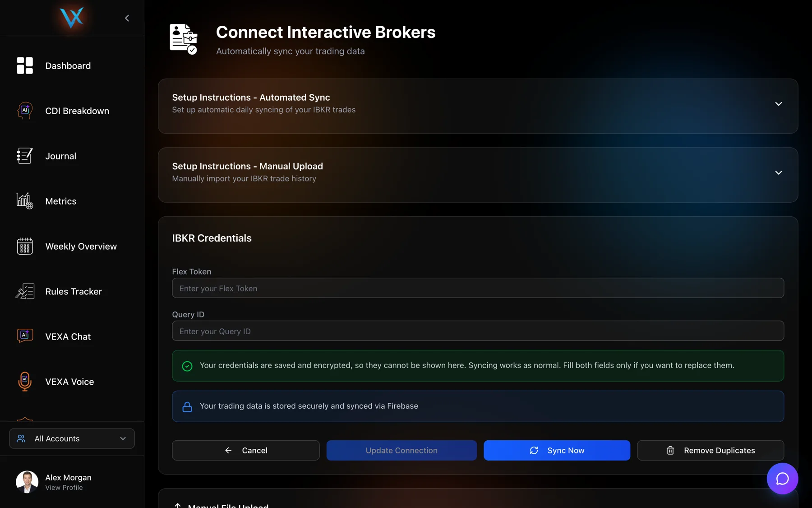Screen dimensions: 812x508
Task: Click the Sync Now button
Action: pyautogui.click(x=557, y=450)
